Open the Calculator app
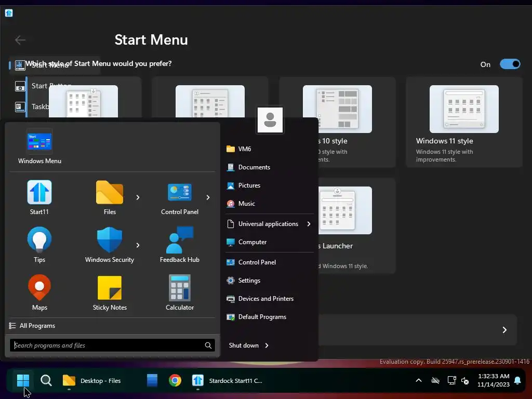Viewport: 532px width, 399px height. (x=179, y=293)
